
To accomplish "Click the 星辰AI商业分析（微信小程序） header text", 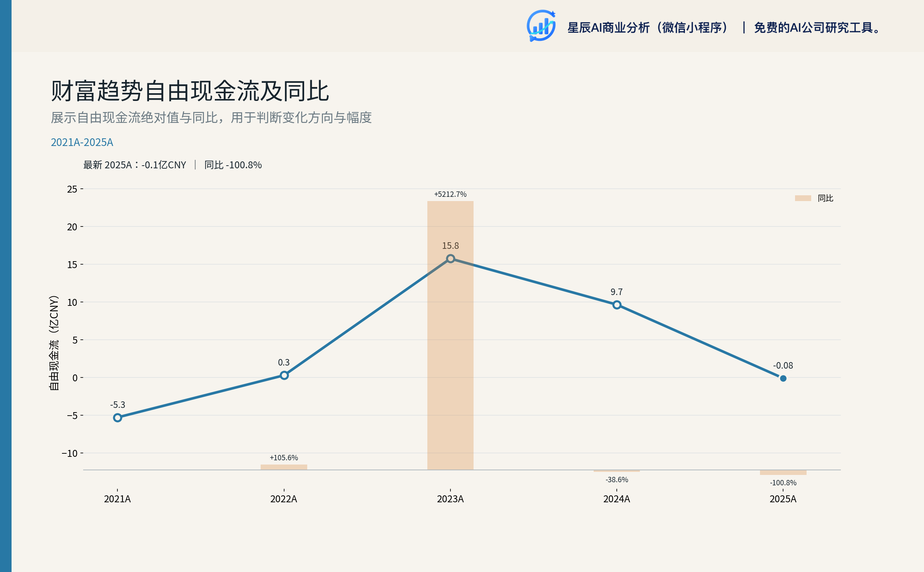I will (648, 28).
